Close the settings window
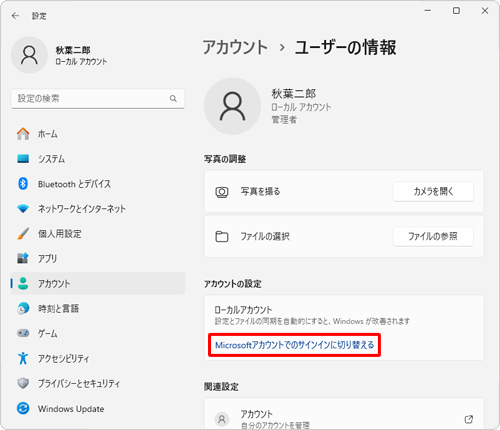This screenshot has width=500, height=430. 485,11
